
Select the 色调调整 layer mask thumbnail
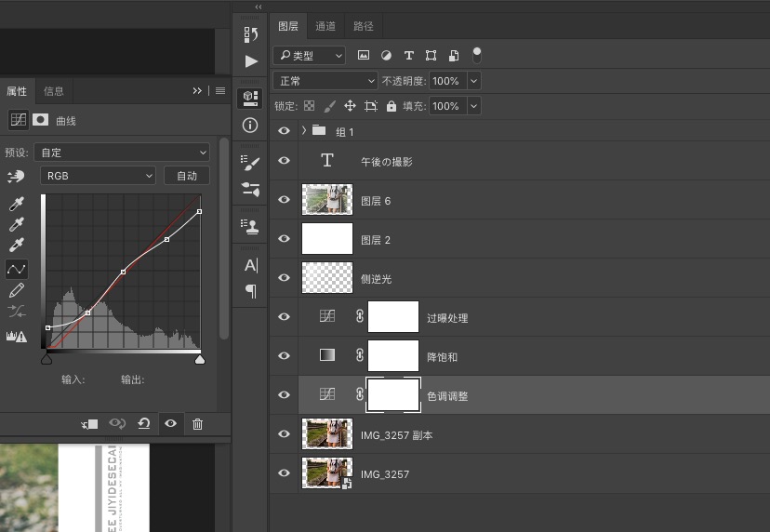click(x=393, y=395)
